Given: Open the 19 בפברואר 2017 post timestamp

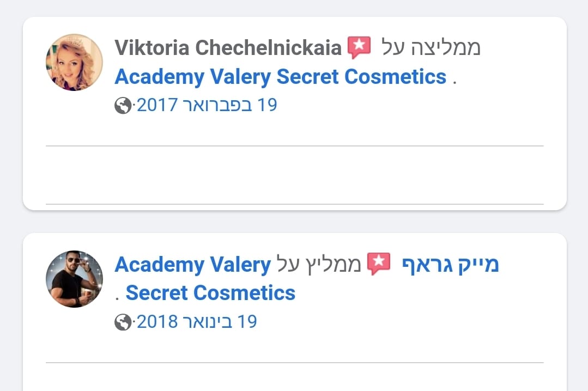Looking at the screenshot, I should (x=207, y=105).
